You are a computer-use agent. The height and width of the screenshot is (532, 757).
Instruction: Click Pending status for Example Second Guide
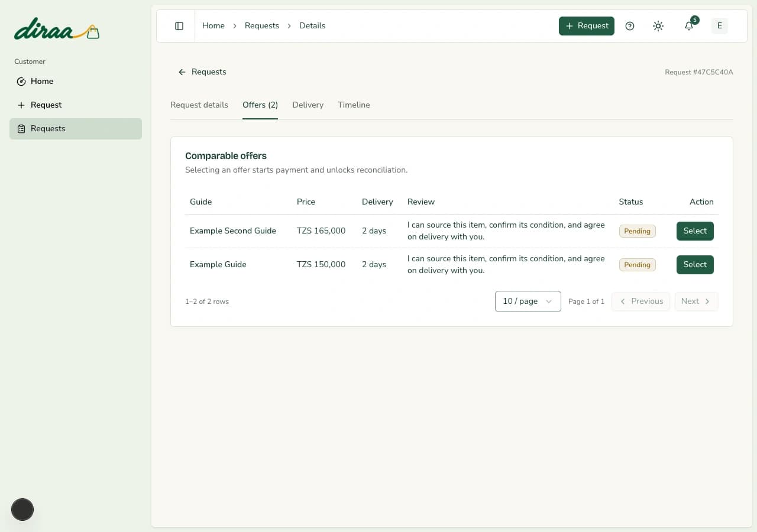pos(637,231)
